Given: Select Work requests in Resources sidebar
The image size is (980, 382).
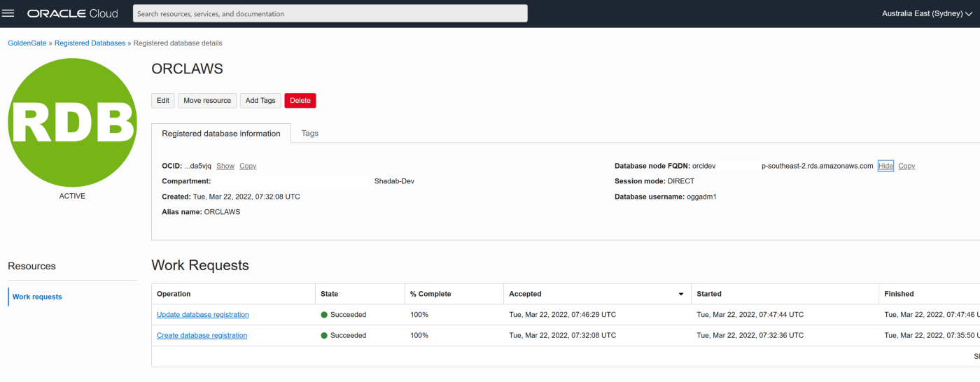Looking at the screenshot, I should 37,297.
